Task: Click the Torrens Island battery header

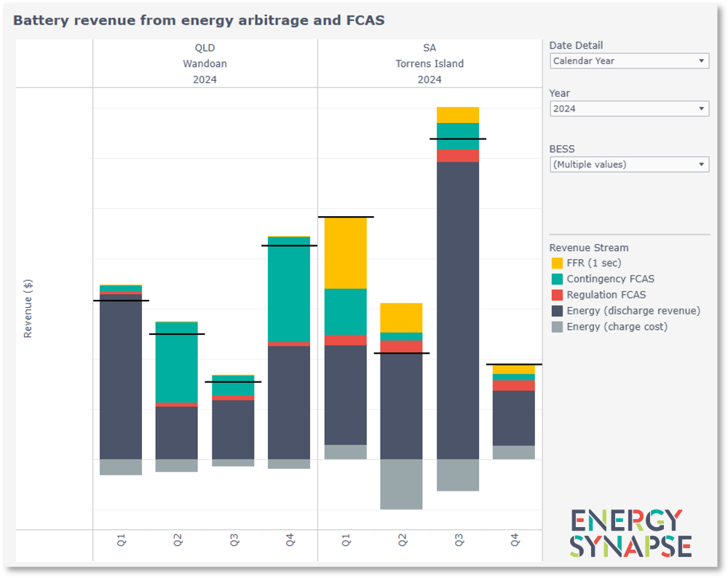Action: (430, 63)
